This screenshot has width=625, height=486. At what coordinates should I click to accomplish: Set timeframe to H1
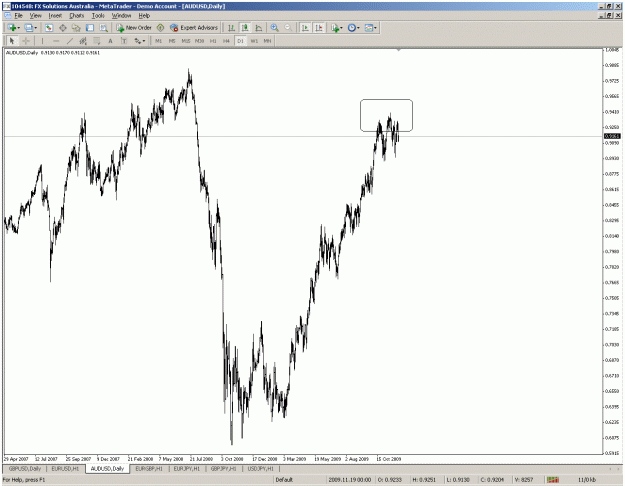click(x=213, y=41)
